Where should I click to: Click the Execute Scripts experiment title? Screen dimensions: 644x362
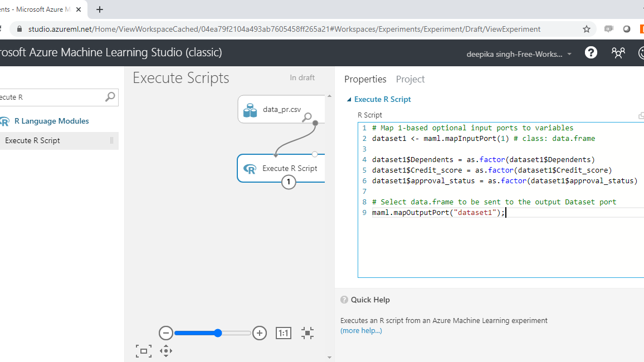coord(180,78)
